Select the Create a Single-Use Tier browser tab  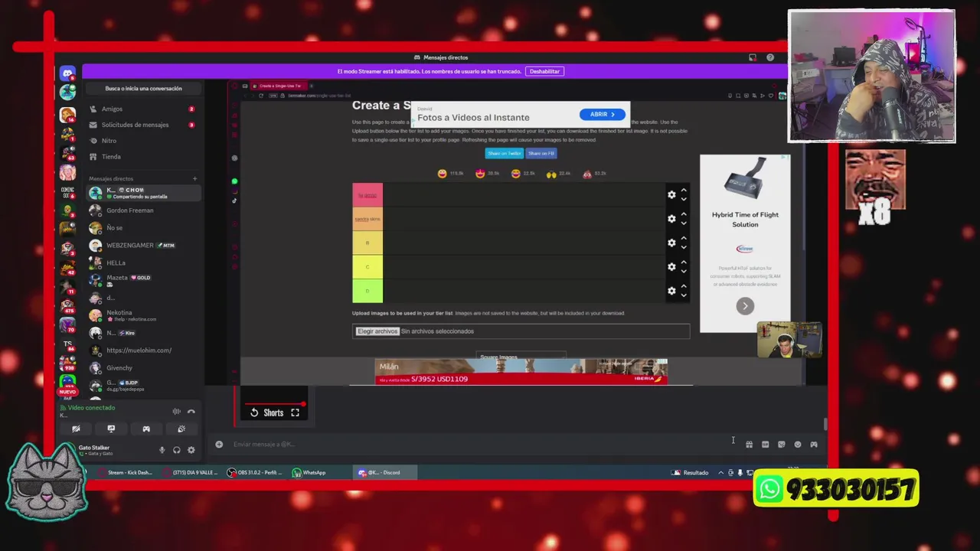pos(280,86)
